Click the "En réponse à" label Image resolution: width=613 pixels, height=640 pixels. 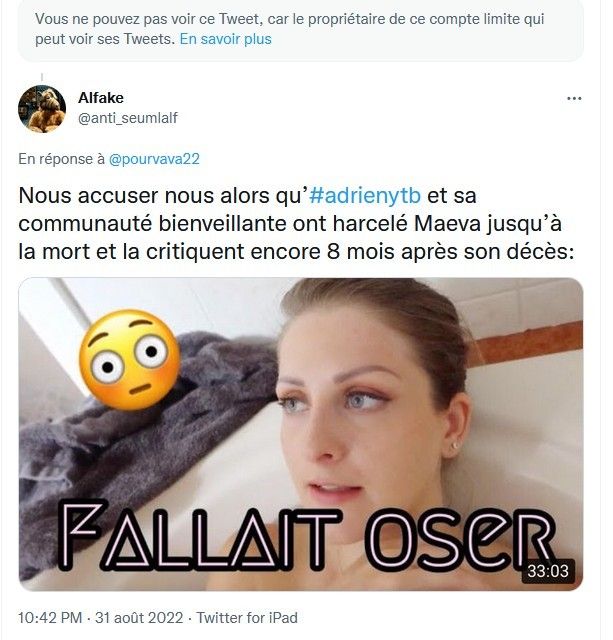click(62, 159)
